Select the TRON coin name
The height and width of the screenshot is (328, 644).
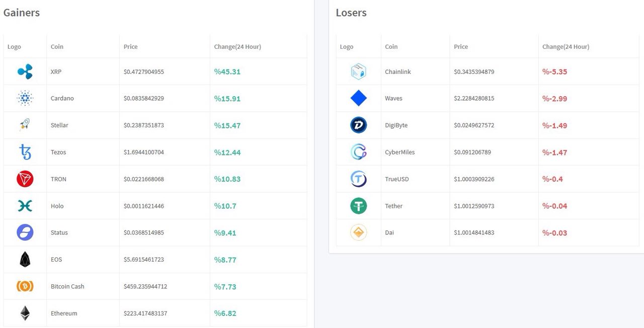point(58,179)
